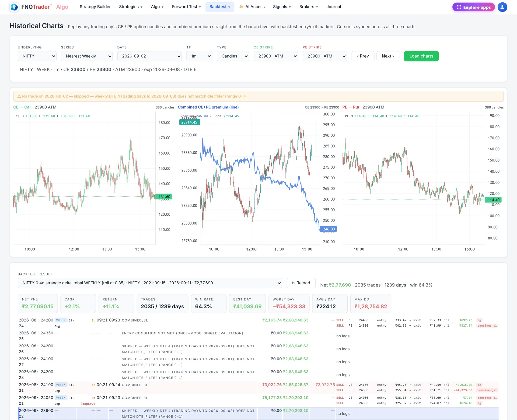Open the Type Candles dropdown
517x420 pixels.
[x=233, y=56]
